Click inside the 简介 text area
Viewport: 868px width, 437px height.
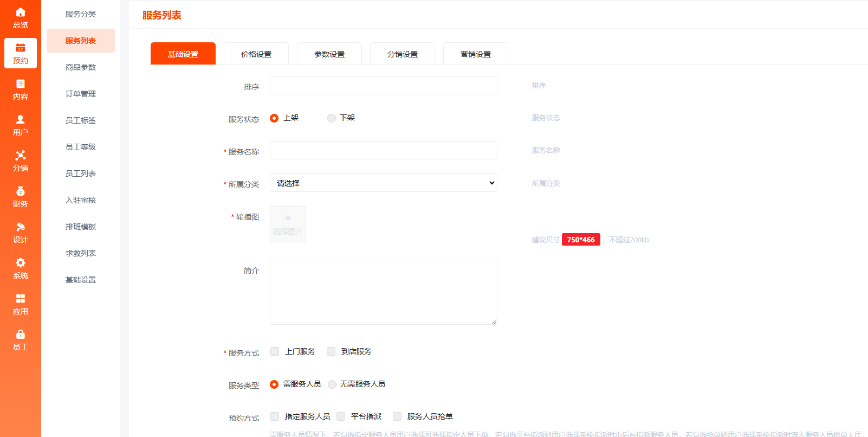coord(383,292)
